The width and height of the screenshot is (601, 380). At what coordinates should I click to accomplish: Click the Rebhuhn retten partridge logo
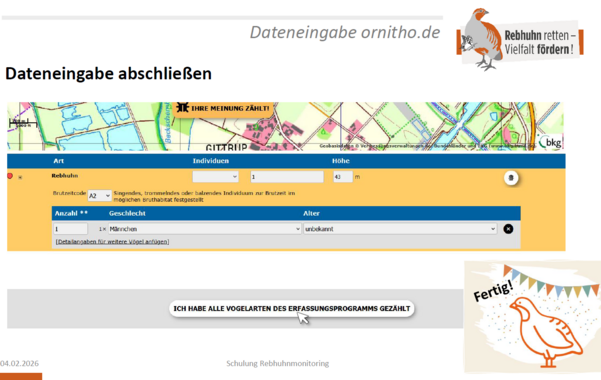click(x=520, y=39)
